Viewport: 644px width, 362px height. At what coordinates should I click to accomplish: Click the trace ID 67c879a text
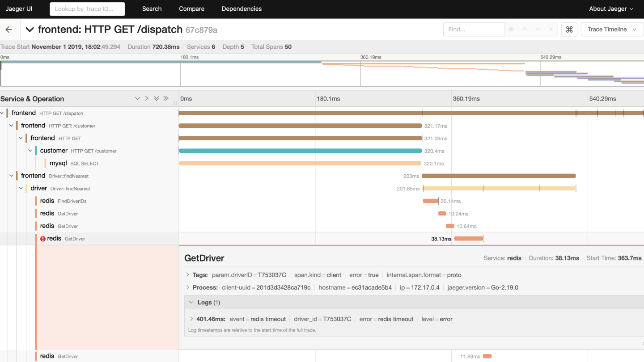(202, 30)
